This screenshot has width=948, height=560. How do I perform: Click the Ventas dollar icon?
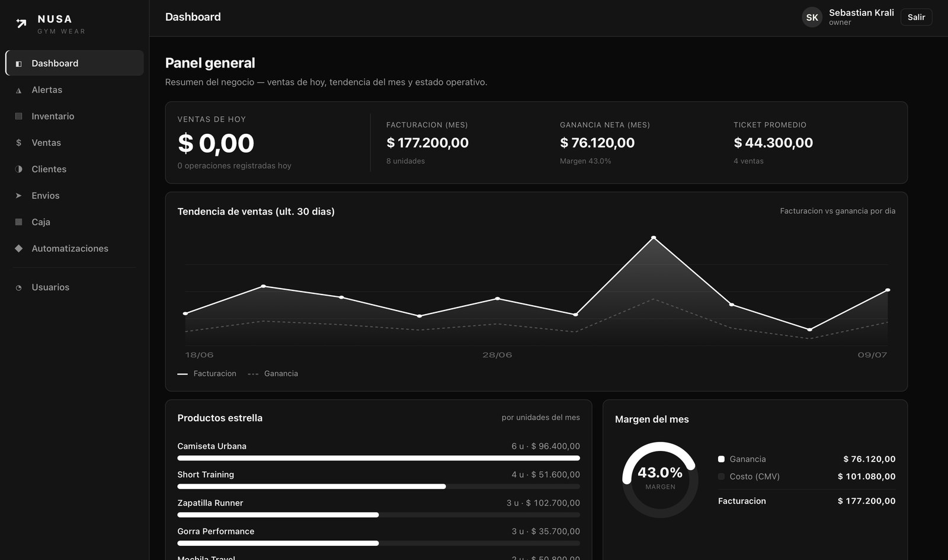(x=18, y=143)
